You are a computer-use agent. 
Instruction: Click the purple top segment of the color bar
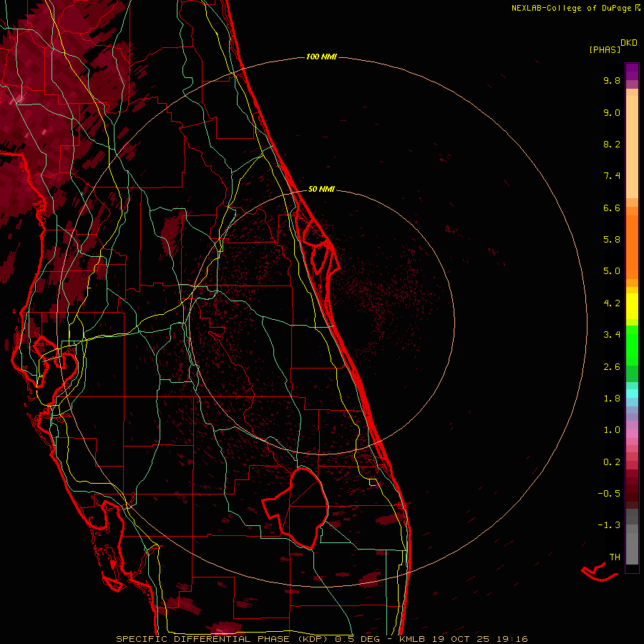point(632,72)
